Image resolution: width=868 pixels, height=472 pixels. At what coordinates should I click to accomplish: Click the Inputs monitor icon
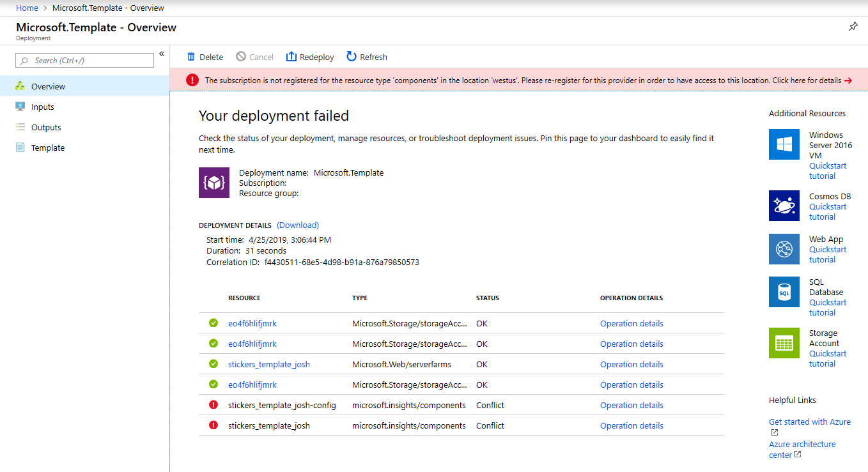coord(20,107)
